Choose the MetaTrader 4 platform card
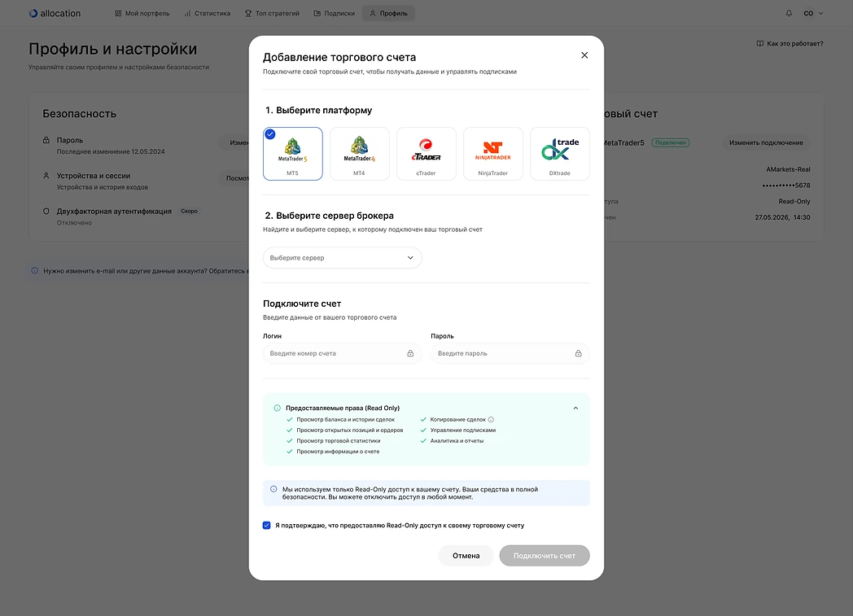The width and height of the screenshot is (853, 616). [360, 154]
